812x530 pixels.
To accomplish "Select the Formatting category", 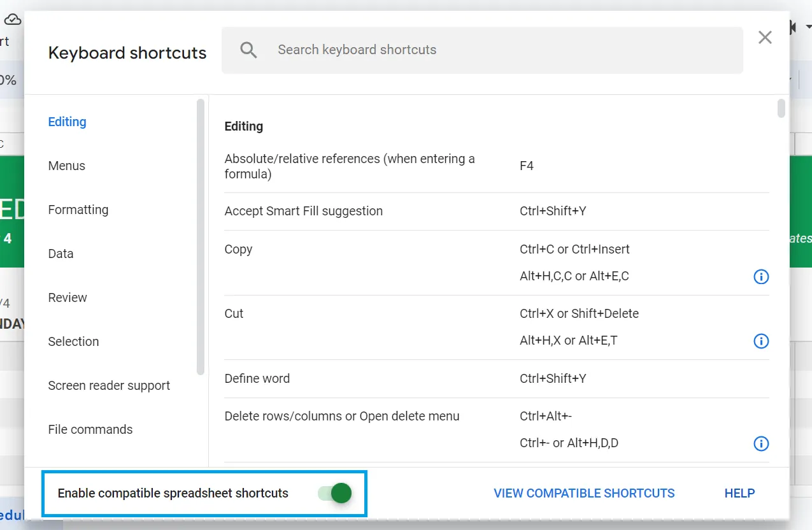I will coord(78,210).
